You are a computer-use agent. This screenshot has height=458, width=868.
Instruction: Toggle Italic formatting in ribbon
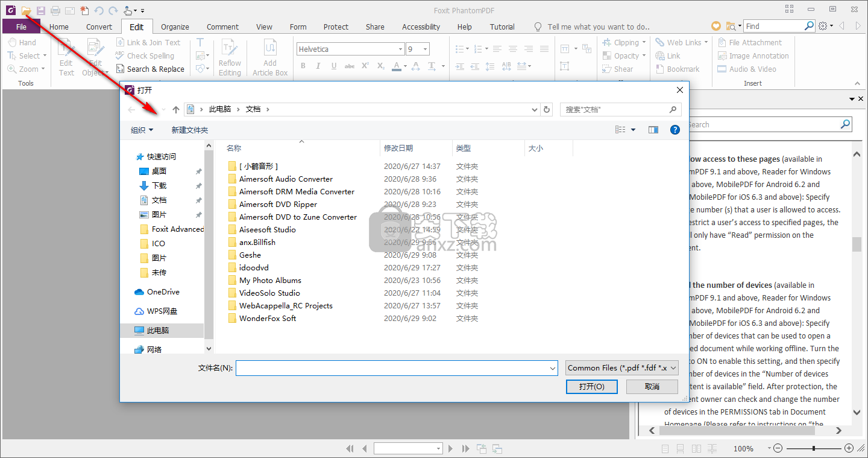click(x=318, y=66)
